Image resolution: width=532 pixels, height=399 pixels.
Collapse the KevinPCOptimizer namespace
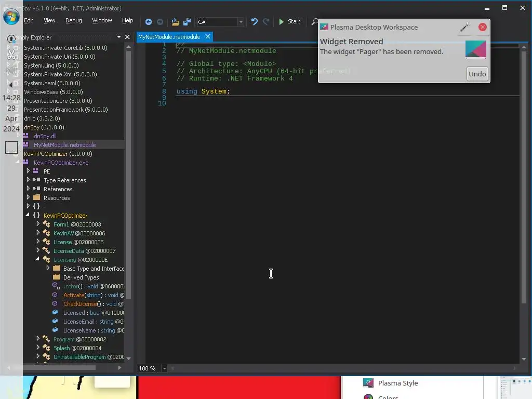click(28, 215)
